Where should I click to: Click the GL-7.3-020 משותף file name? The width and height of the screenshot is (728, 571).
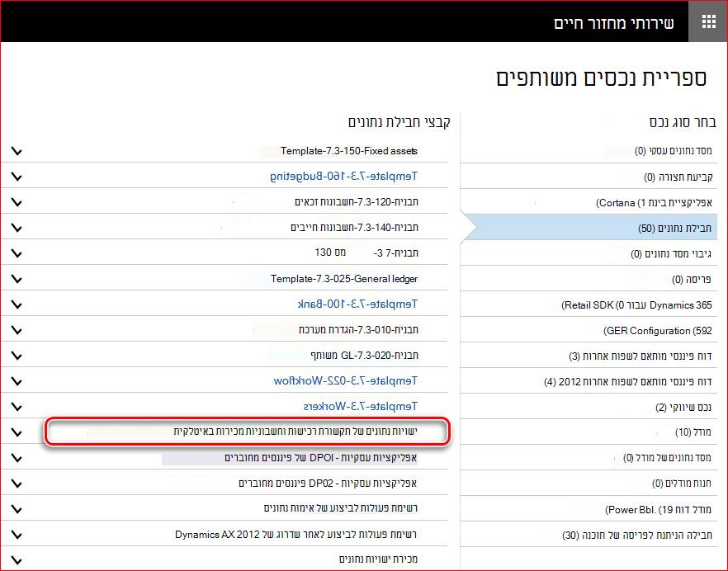365,355
